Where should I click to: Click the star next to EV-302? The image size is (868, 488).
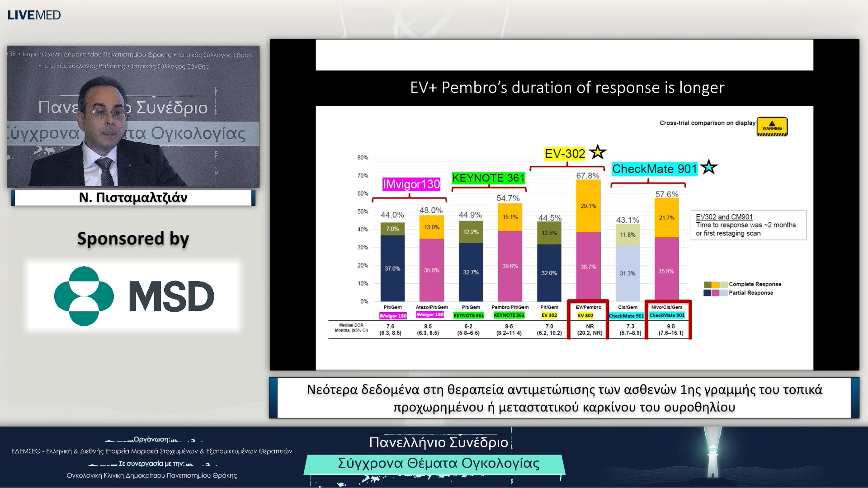[x=598, y=153]
